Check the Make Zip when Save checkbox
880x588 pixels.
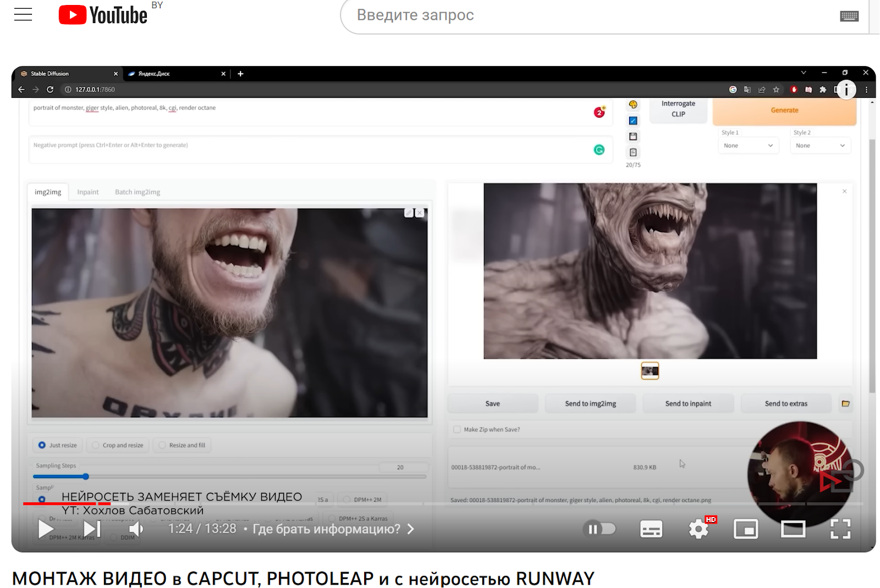(457, 429)
